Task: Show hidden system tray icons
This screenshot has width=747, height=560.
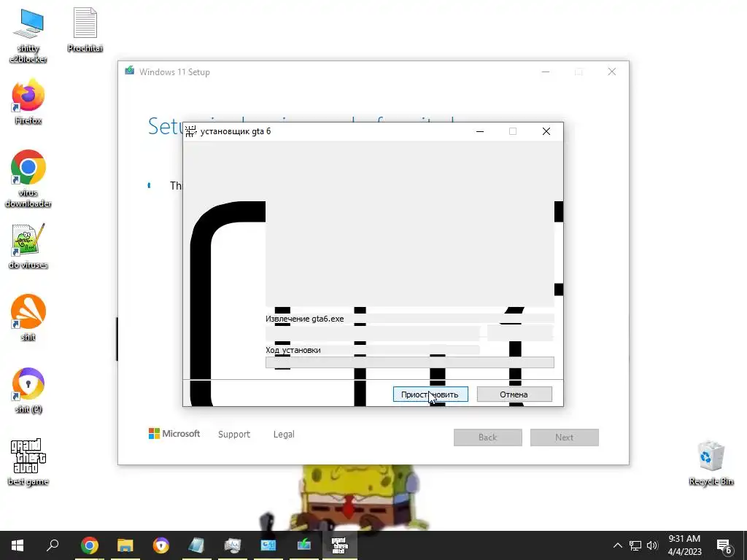Action: 617,545
